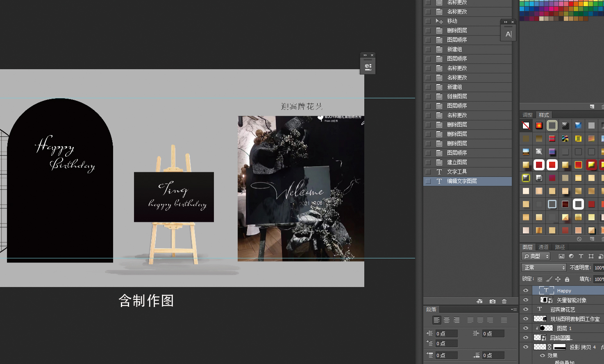Click link icon on 投影 拷贝 4 layer
The image size is (604, 364).
click(x=550, y=347)
